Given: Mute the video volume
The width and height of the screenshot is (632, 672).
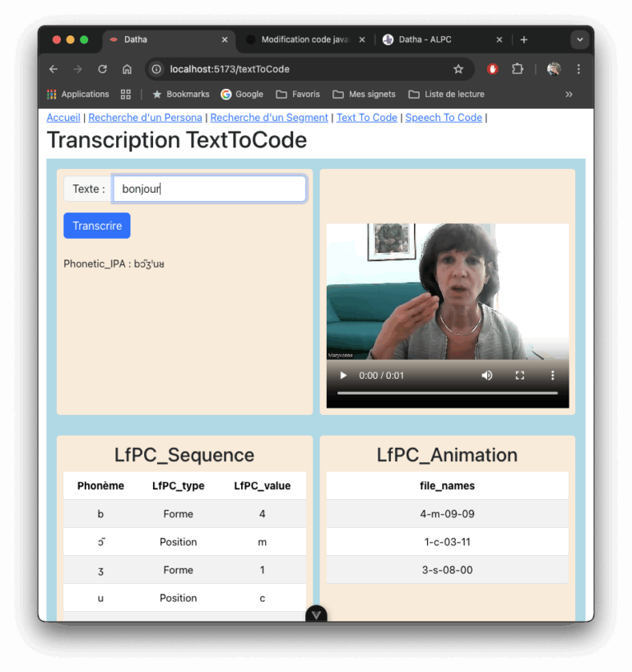Looking at the screenshot, I should [487, 376].
